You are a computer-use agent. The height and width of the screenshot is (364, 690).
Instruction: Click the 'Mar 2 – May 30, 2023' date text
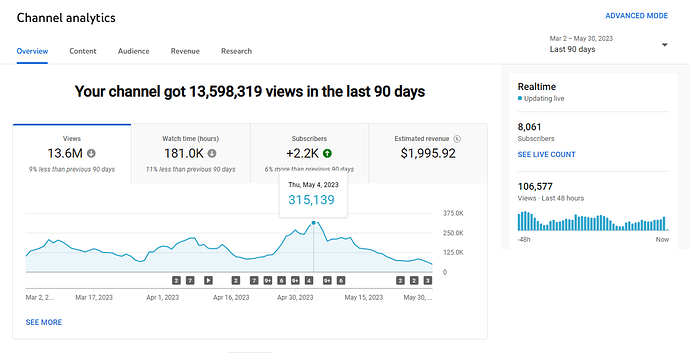581,39
